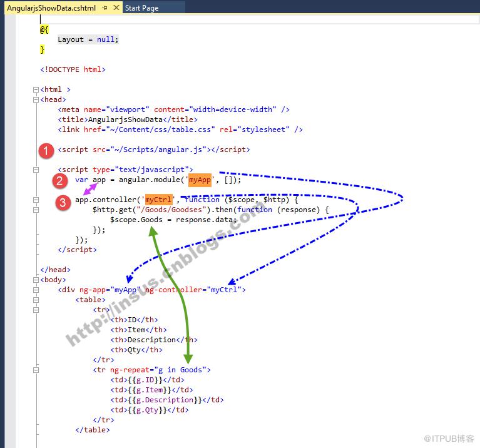This screenshot has width=480, height=448.
Task: Click the 'var app' declaration
Action: point(90,180)
